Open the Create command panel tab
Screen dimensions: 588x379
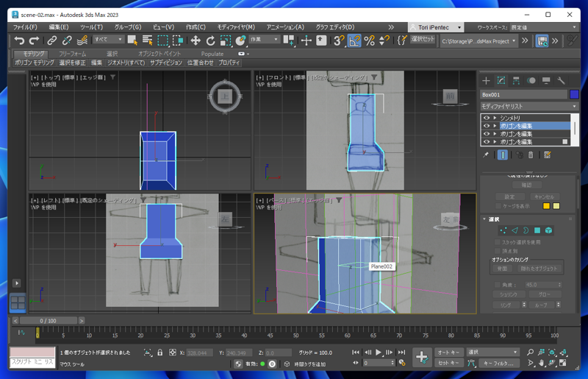pos(486,80)
